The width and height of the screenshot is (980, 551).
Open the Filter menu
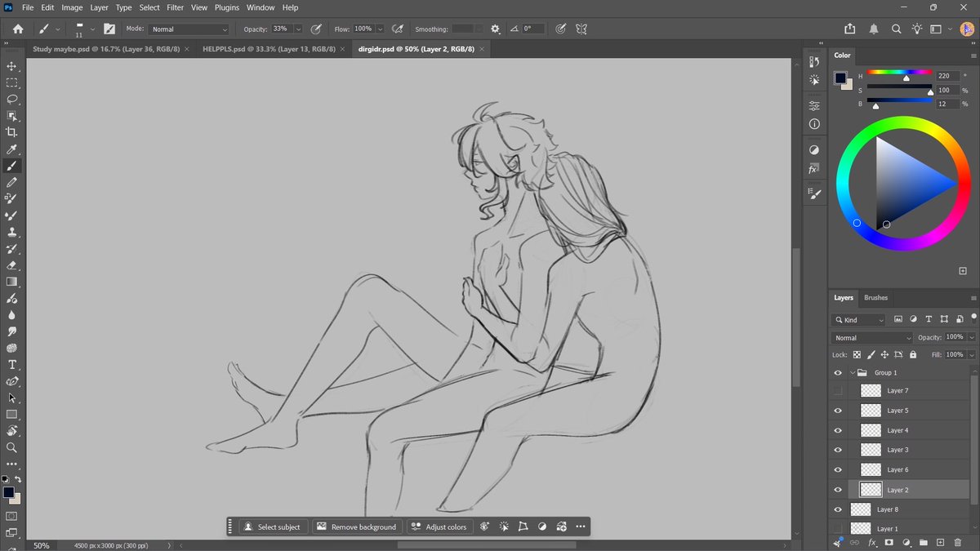pos(176,7)
